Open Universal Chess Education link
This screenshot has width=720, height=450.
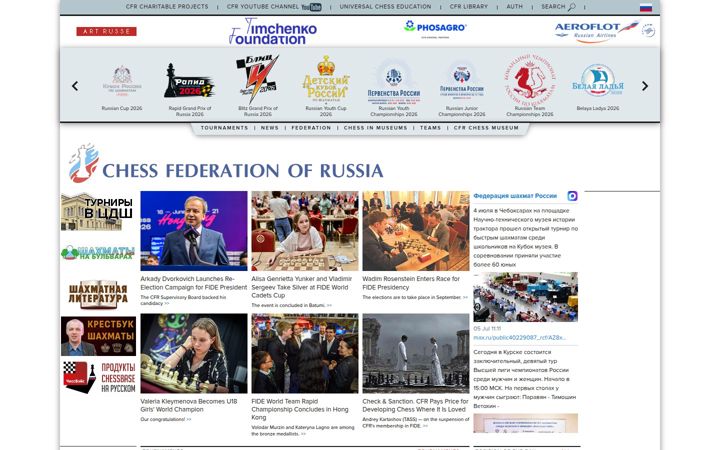pyautogui.click(x=385, y=7)
